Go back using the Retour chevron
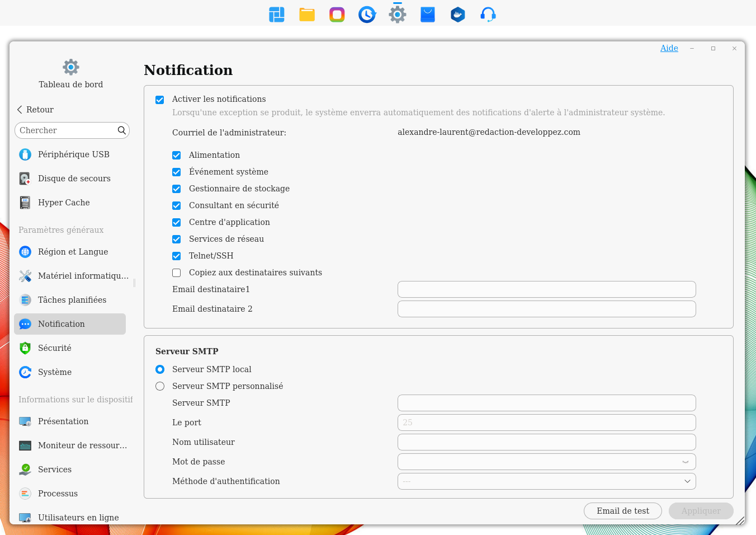756x535 pixels. pos(20,110)
